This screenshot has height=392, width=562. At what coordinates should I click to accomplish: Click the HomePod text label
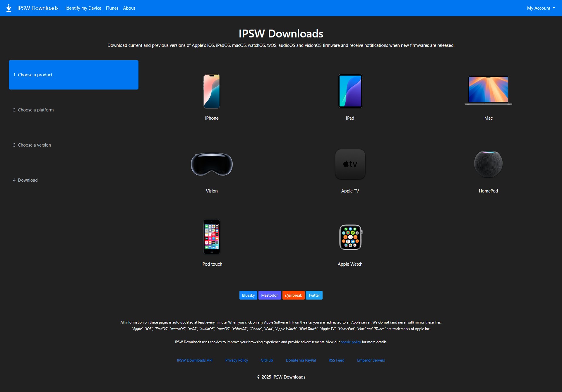click(488, 191)
